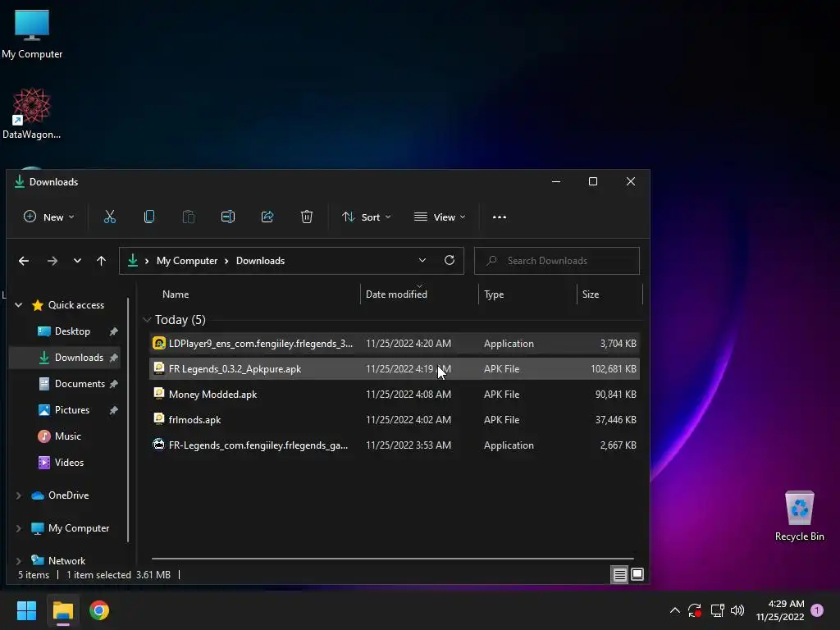Go forward with the right arrow
The height and width of the screenshot is (630, 840).
52,261
